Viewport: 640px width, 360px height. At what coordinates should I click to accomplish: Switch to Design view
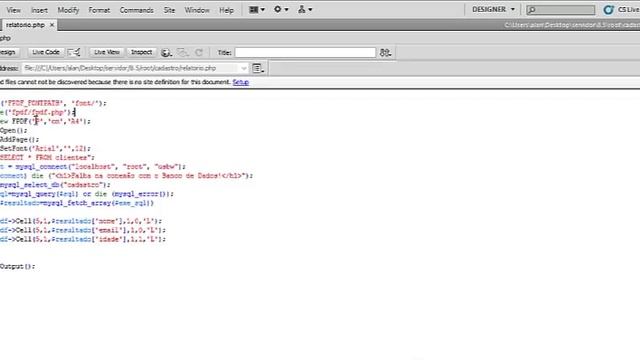pyautogui.click(x=8, y=52)
